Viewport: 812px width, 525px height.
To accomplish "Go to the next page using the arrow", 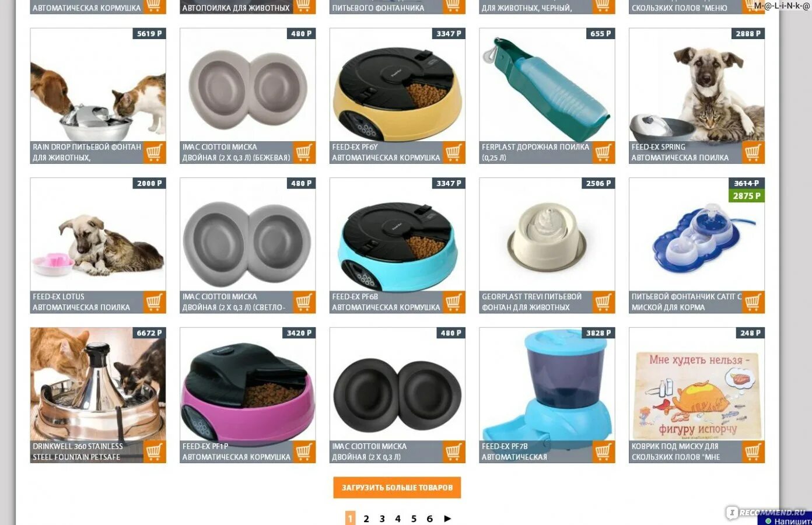I will point(447,519).
